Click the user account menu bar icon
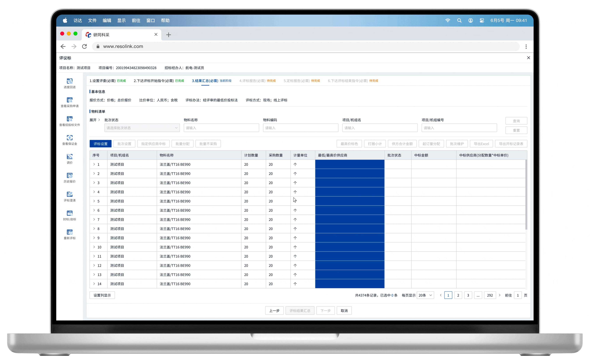Viewport: 590px width, 364px height. point(470,20)
